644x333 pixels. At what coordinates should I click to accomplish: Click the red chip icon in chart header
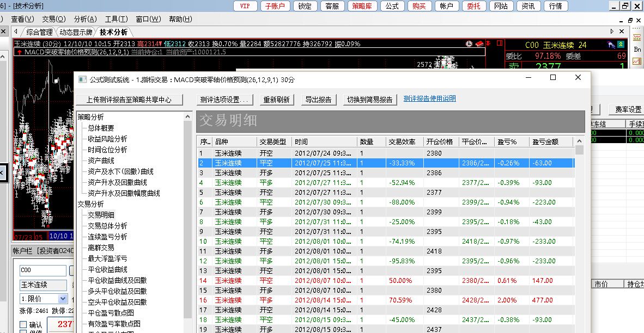(479, 44)
